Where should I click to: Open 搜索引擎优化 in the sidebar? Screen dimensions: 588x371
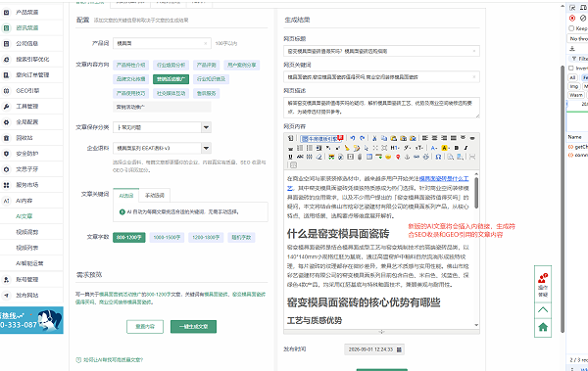click(x=32, y=59)
